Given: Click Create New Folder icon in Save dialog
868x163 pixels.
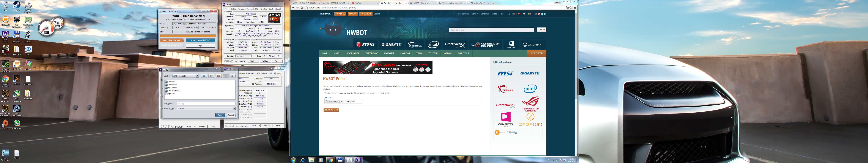Looking at the screenshot, I should pyautogui.click(x=219, y=76).
